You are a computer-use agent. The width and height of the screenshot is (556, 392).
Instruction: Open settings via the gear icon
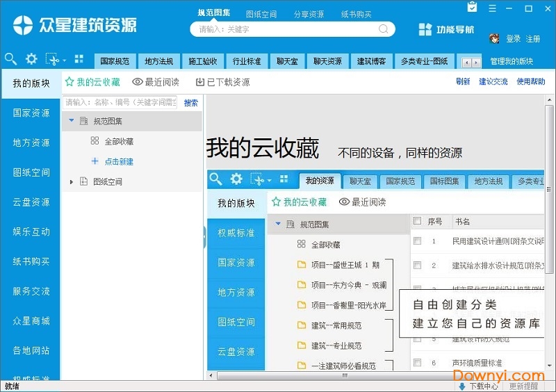(x=31, y=59)
